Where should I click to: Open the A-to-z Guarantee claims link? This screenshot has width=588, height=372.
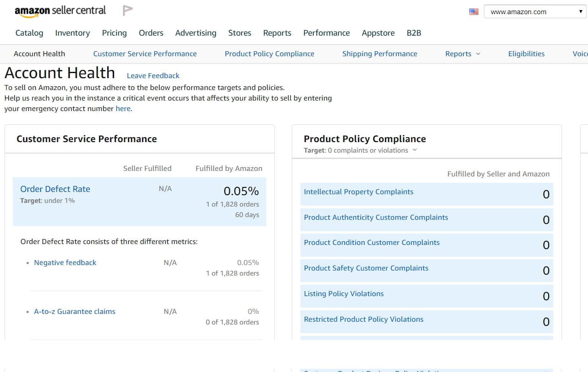74,311
